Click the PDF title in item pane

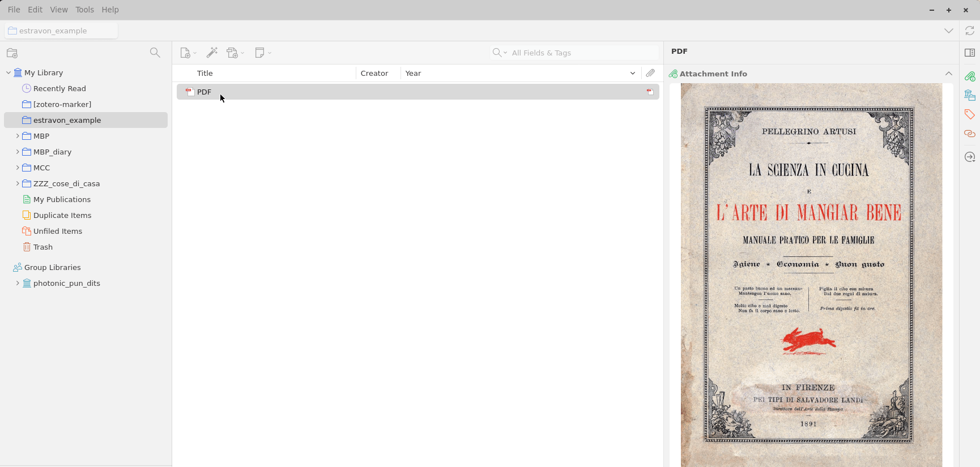pos(679,51)
